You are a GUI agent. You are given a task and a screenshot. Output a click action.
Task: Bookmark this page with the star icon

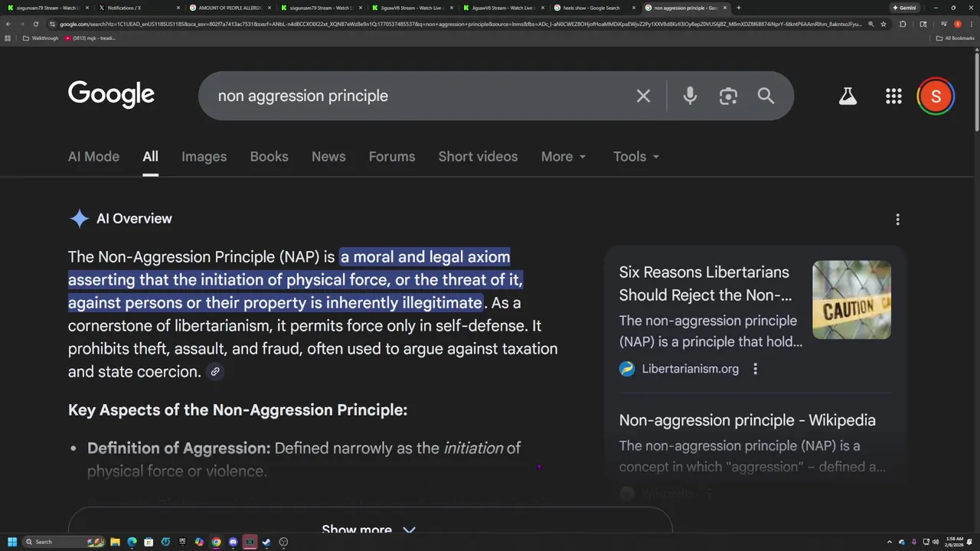883,24
